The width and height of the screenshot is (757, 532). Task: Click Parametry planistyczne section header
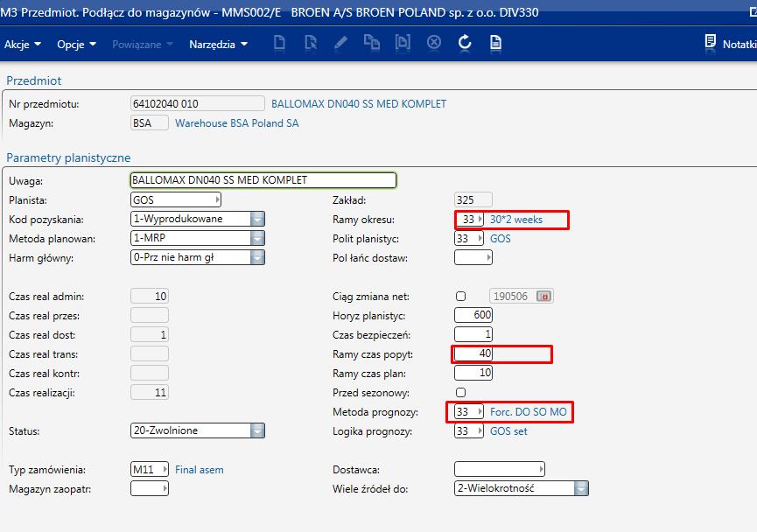(x=68, y=157)
